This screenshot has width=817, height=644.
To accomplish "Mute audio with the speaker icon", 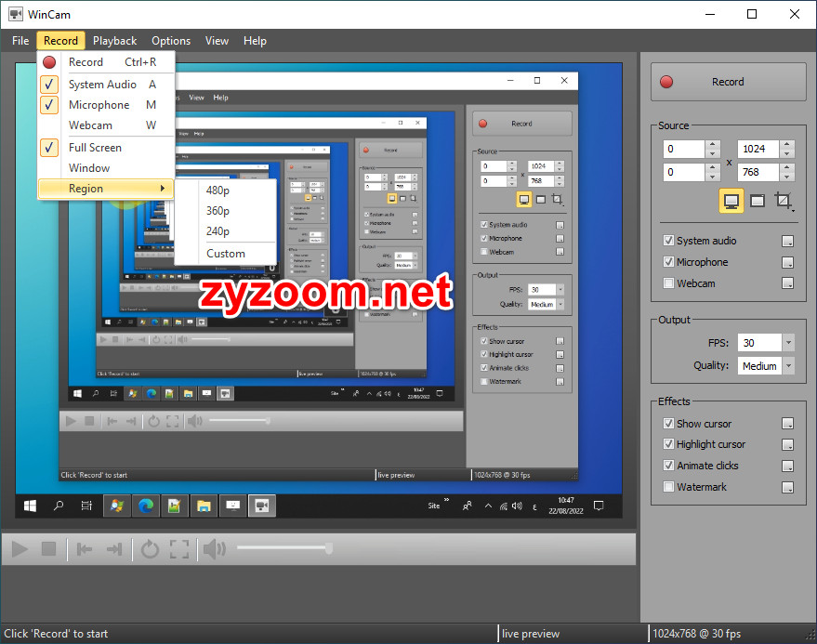I will (x=214, y=548).
